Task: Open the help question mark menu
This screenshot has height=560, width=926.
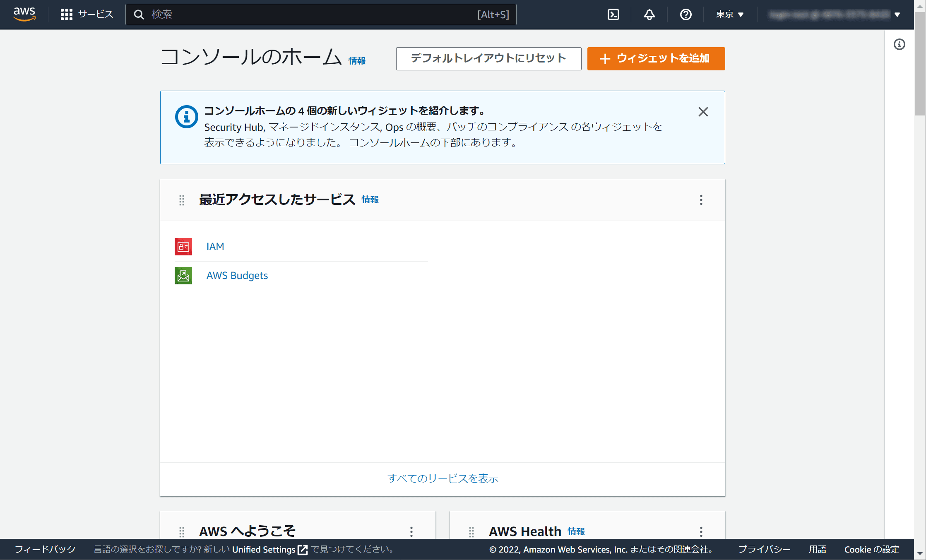Action: [x=685, y=14]
